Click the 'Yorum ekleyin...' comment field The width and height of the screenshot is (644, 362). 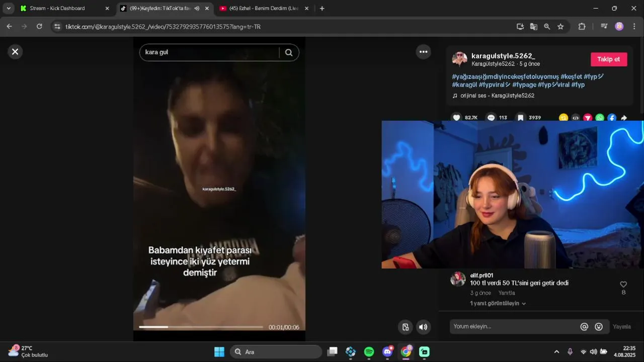click(513, 326)
